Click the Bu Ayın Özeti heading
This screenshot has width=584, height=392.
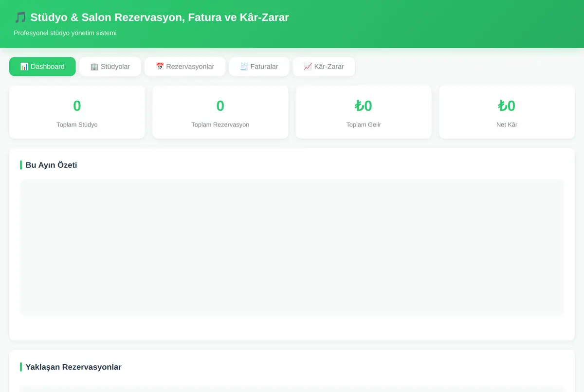click(x=51, y=165)
